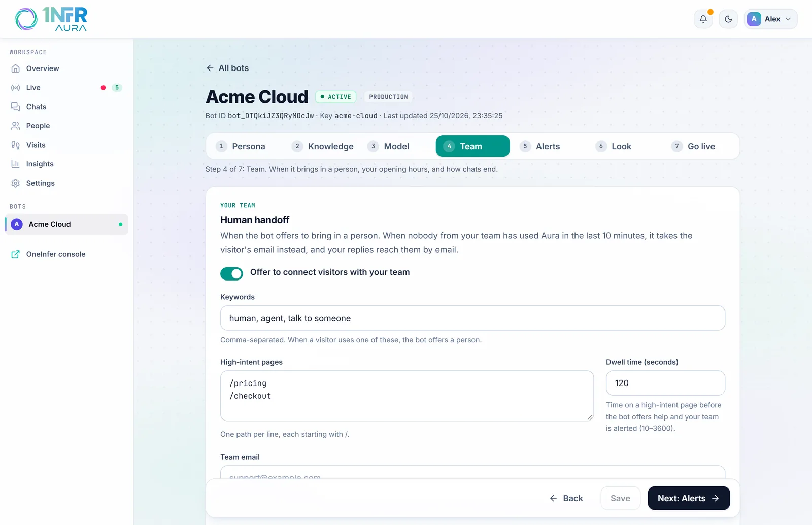Select Acme Cloud bot in sidebar

coord(66,224)
